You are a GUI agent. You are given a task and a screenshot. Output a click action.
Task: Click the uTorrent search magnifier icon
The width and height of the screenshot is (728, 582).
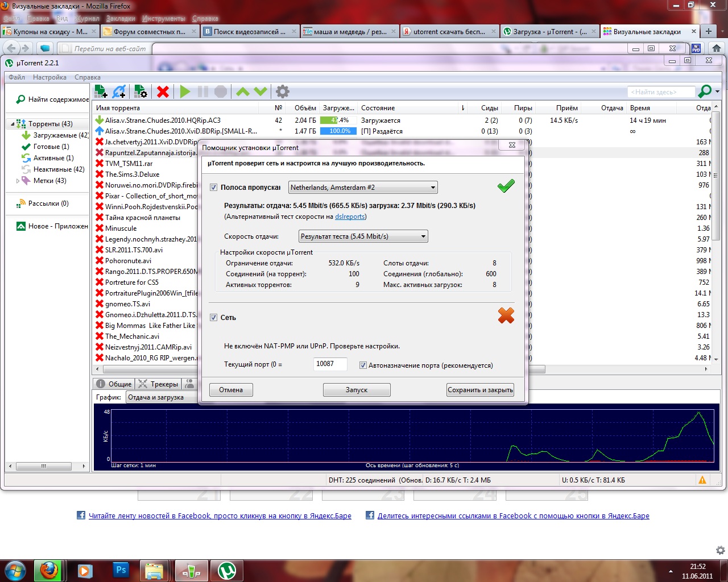(x=705, y=91)
